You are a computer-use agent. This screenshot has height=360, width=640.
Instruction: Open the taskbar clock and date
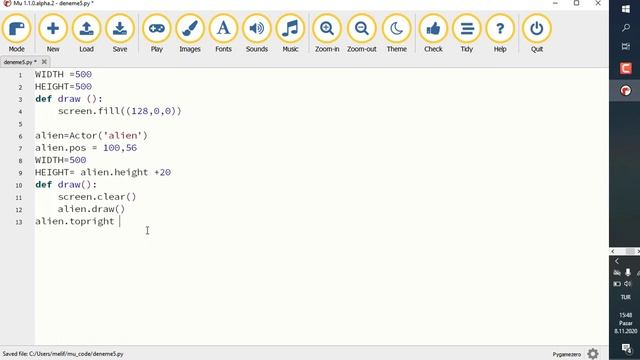point(625,323)
